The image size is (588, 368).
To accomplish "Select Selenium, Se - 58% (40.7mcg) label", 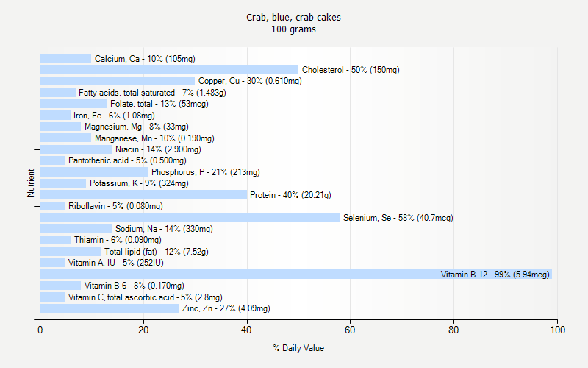I will pyautogui.click(x=398, y=218).
